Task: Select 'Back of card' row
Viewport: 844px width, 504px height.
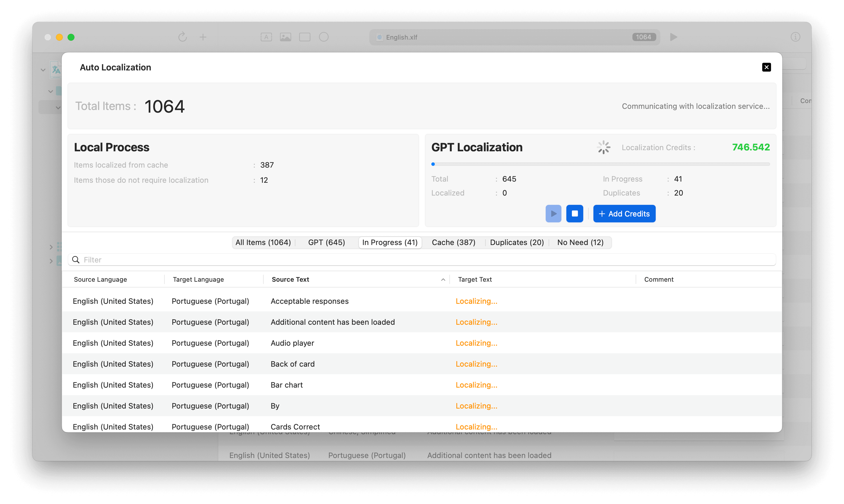Action: click(x=421, y=364)
